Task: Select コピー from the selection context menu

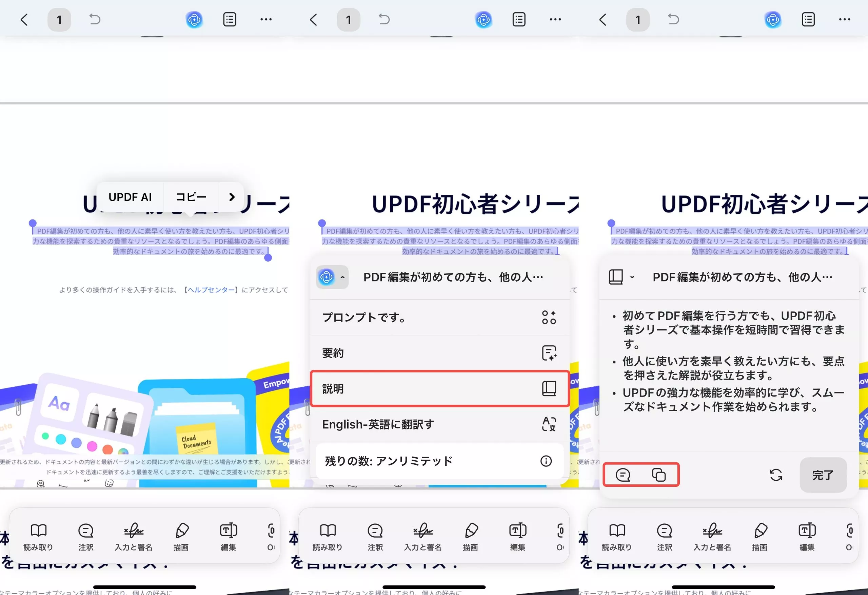Action: tap(191, 196)
